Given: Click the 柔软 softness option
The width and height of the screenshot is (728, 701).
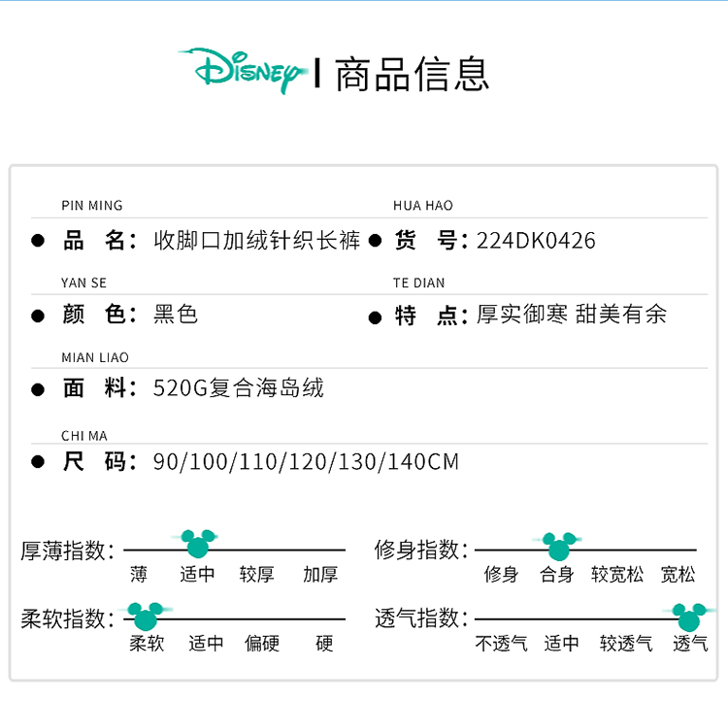Looking at the screenshot, I should pyautogui.click(x=147, y=644).
